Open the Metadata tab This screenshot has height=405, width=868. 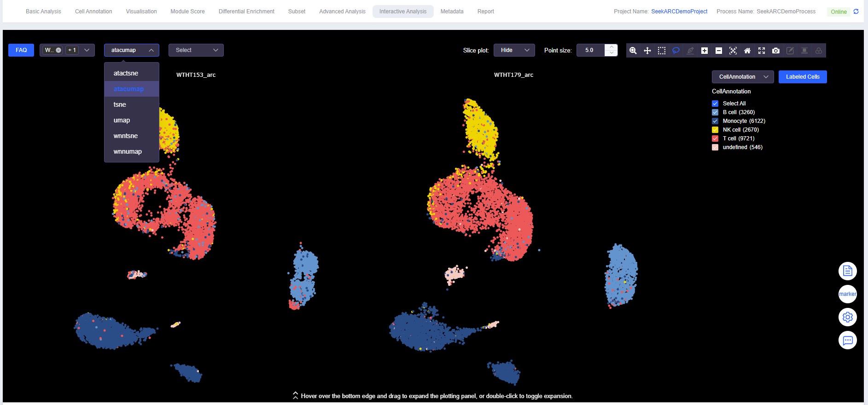tap(452, 12)
